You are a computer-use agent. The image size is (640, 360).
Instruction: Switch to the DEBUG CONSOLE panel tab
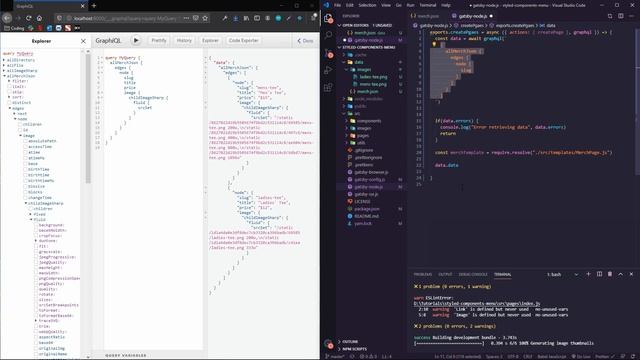[x=473, y=274]
